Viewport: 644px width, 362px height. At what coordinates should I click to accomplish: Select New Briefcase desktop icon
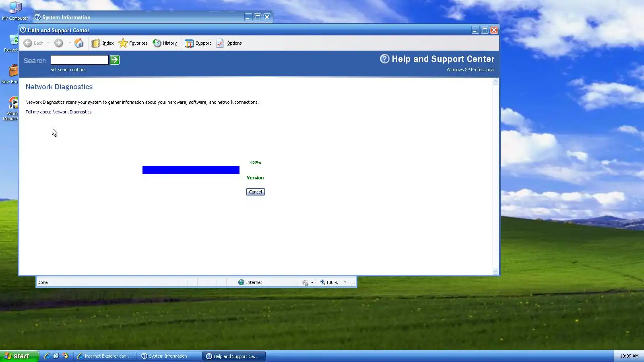point(10,74)
